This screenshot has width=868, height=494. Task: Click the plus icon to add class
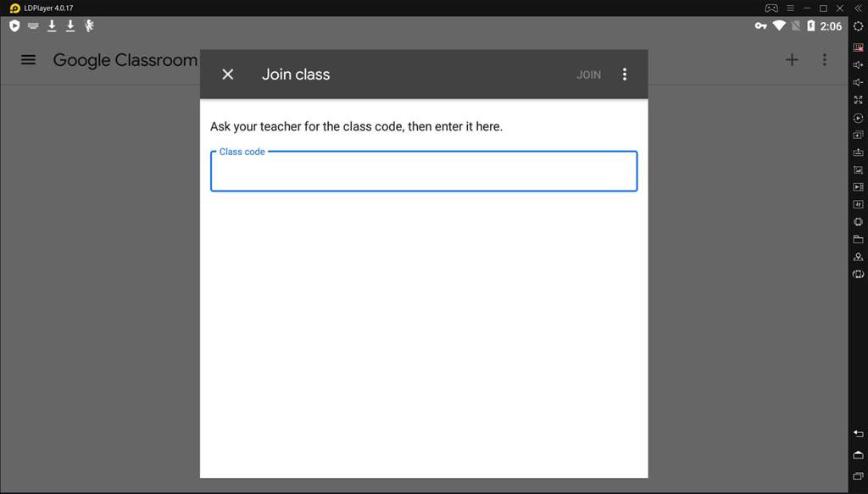tap(792, 60)
